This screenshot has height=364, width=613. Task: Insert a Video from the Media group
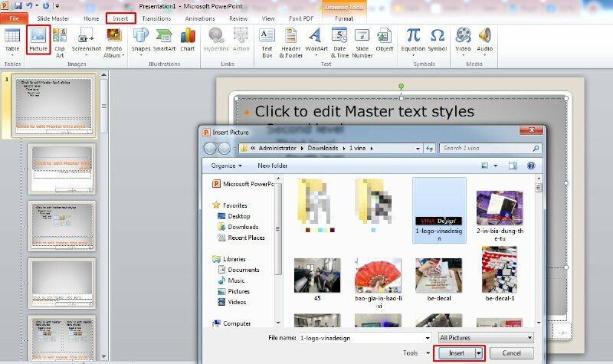point(463,42)
